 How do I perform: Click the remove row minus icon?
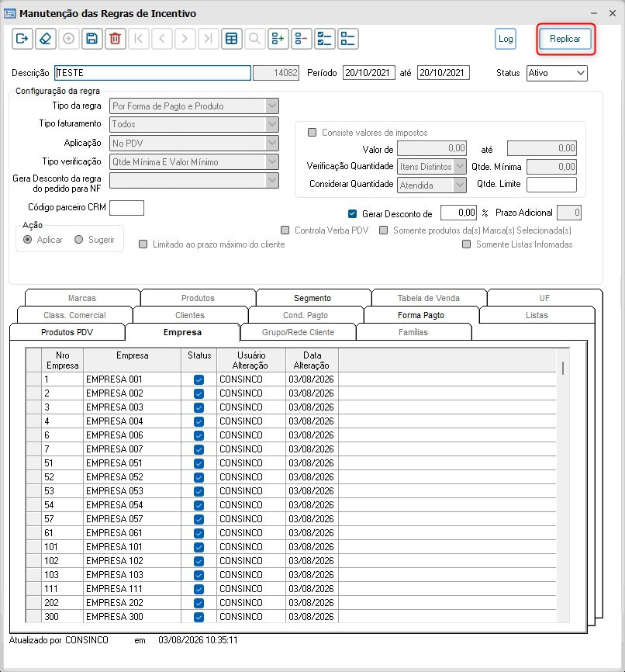point(301,39)
